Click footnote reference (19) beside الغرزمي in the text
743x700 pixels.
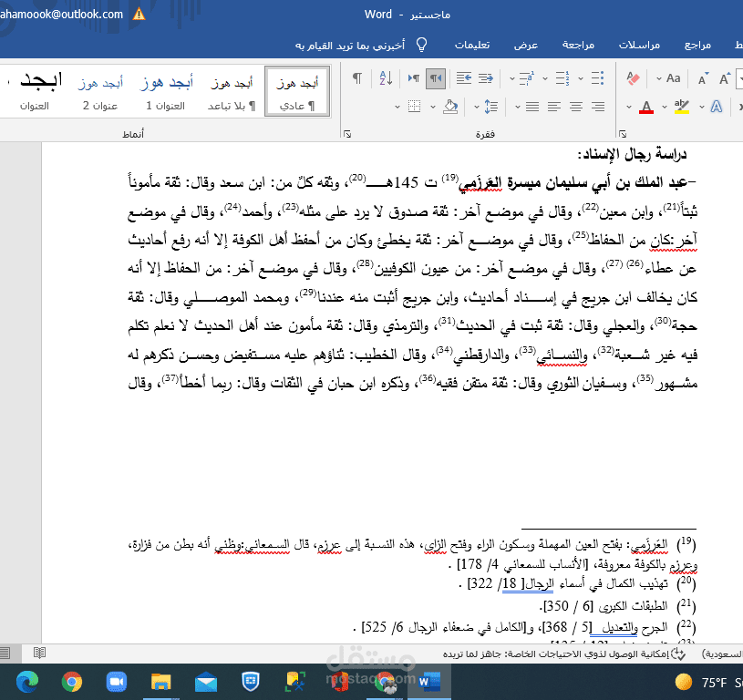coord(449,178)
